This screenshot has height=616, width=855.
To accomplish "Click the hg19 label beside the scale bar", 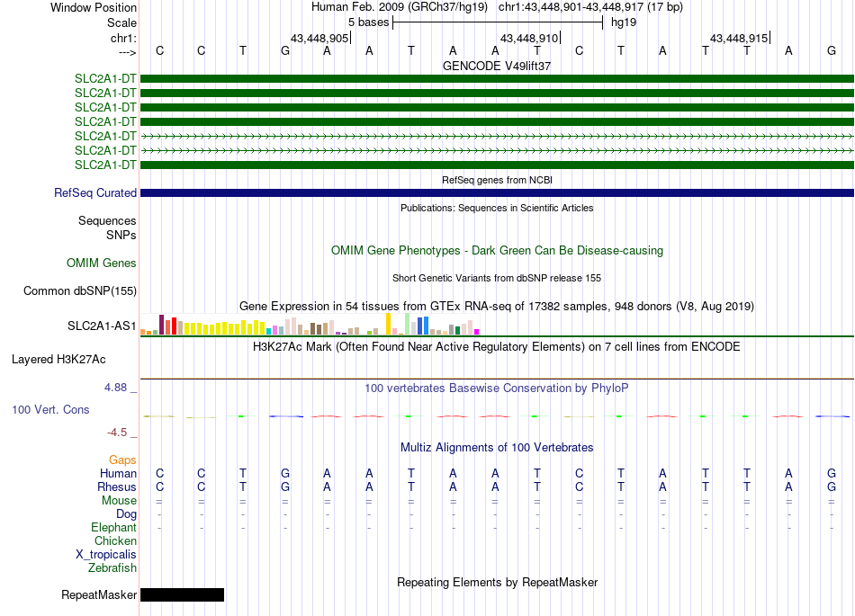I will click(624, 22).
